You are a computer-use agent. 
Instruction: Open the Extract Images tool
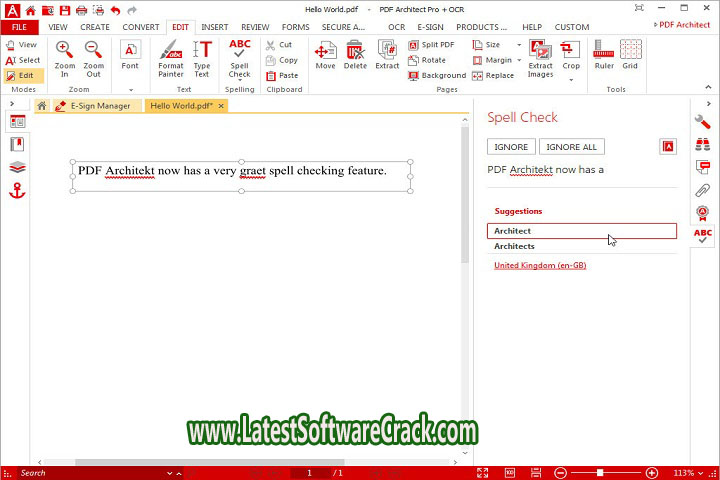(540, 58)
